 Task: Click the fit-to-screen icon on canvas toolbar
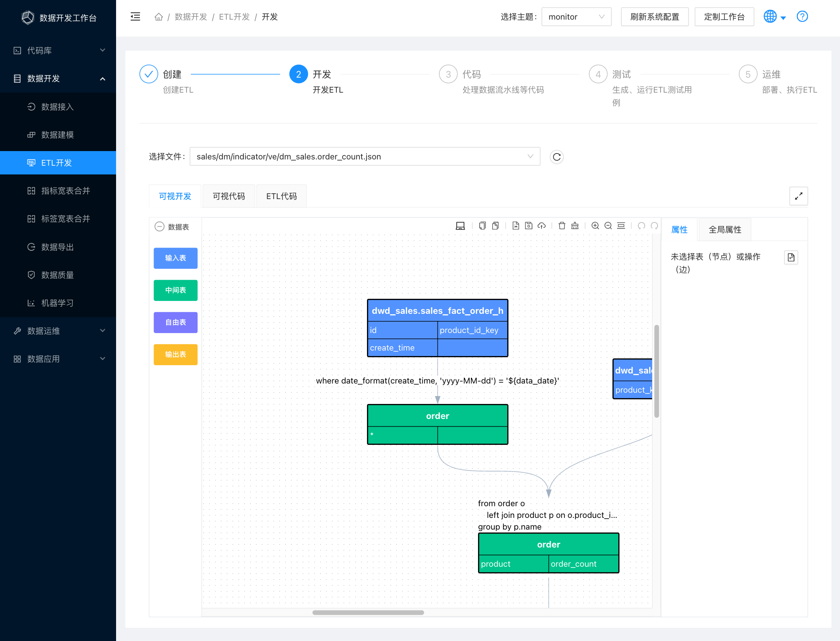(621, 226)
